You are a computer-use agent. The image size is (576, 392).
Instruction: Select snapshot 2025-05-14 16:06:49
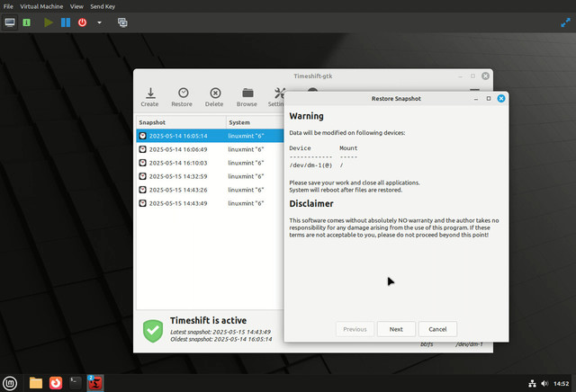tap(210, 149)
